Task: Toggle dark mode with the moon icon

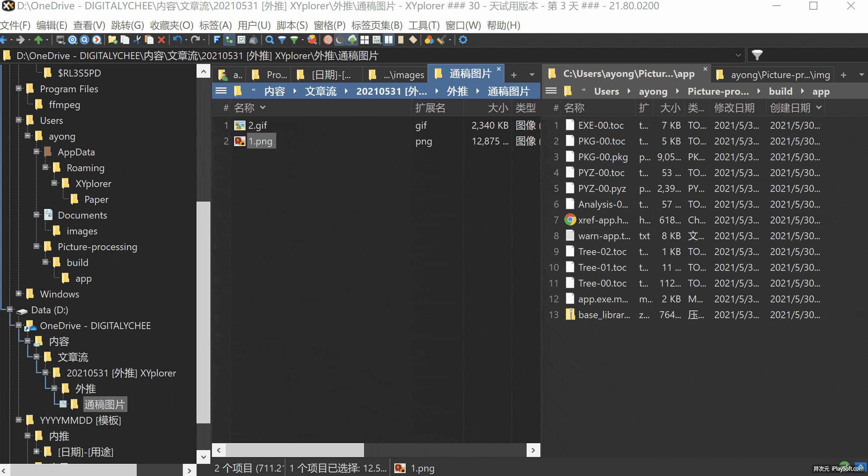Action: [340, 40]
